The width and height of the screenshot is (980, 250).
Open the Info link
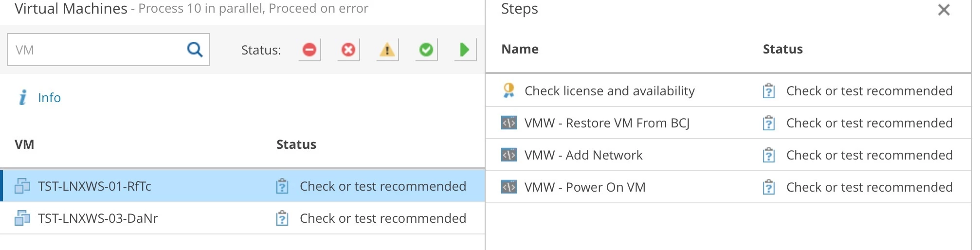[49, 98]
